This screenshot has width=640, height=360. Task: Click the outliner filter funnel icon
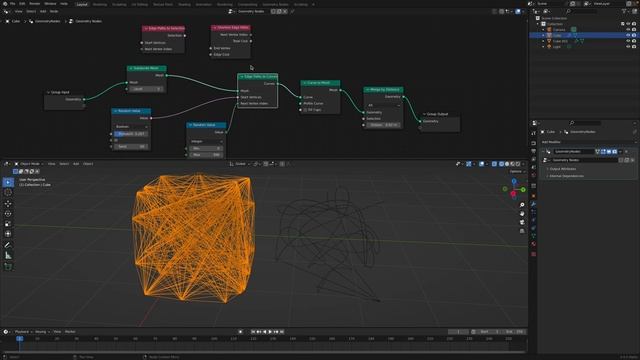click(x=624, y=11)
